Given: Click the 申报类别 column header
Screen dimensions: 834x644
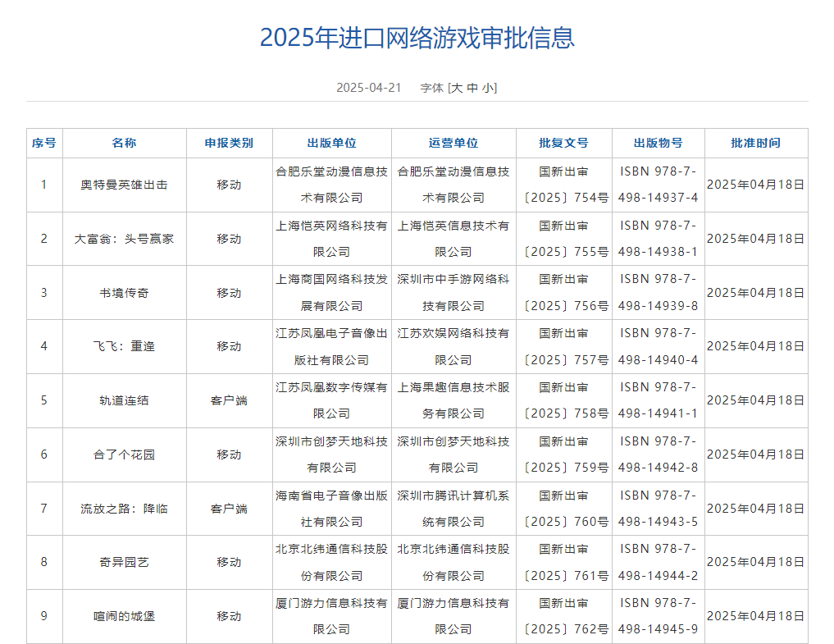Looking at the screenshot, I should click(229, 143).
